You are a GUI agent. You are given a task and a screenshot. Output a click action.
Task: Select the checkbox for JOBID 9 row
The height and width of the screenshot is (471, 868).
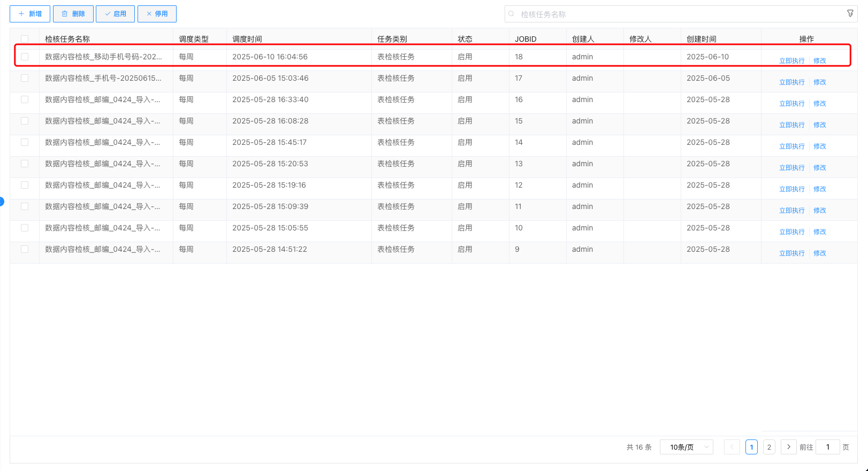click(25, 249)
